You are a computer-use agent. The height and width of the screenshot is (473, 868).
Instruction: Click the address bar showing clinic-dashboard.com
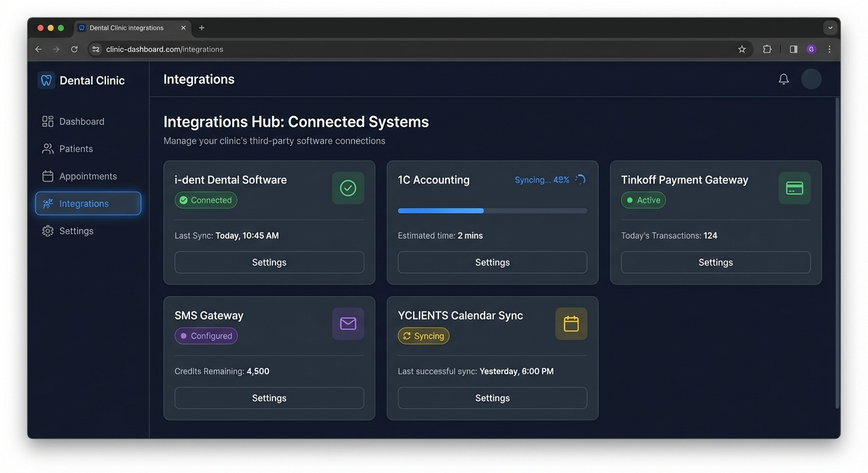[407, 49]
